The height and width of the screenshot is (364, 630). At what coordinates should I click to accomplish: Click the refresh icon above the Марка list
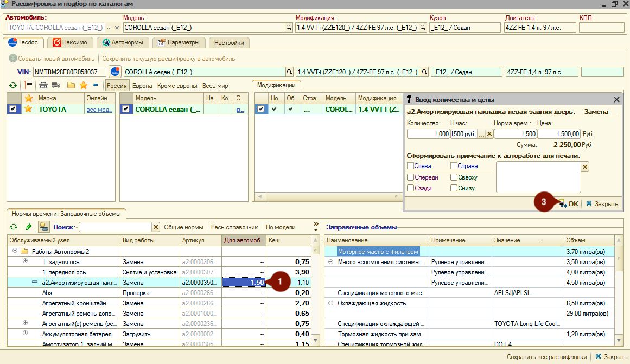pyautogui.click(x=13, y=85)
